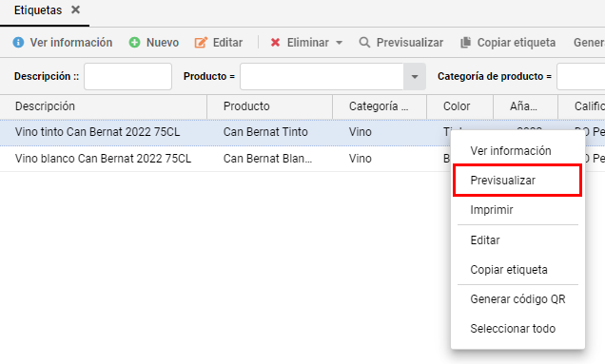Click the Can Bernat Tinto product cell
The width and height of the screenshot is (605, 364).
[x=265, y=132]
